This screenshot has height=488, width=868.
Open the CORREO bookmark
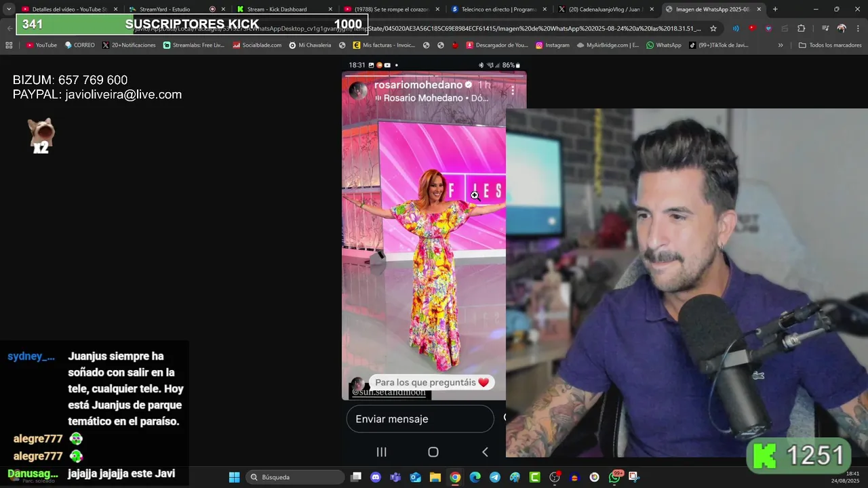click(x=80, y=45)
